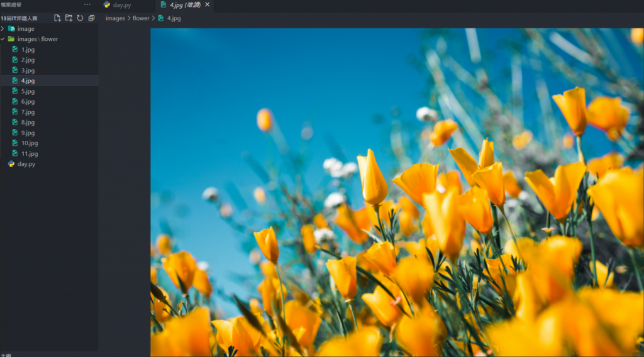Image resolution: width=644 pixels, height=357 pixels.
Task: Click the flower image preview
Action: tap(397, 192)
